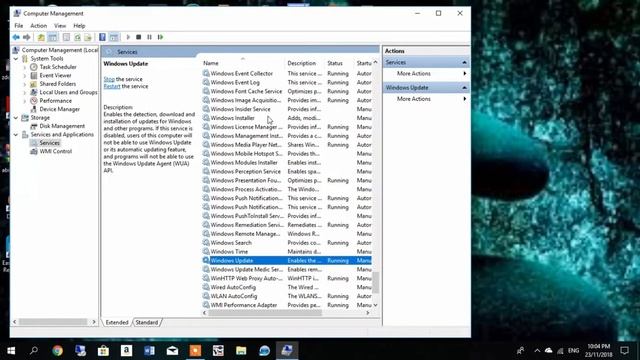This screenshot has height=360, width=640.
Task: Click the services list horizontal scrollbar
Action: tap(265, 313)
